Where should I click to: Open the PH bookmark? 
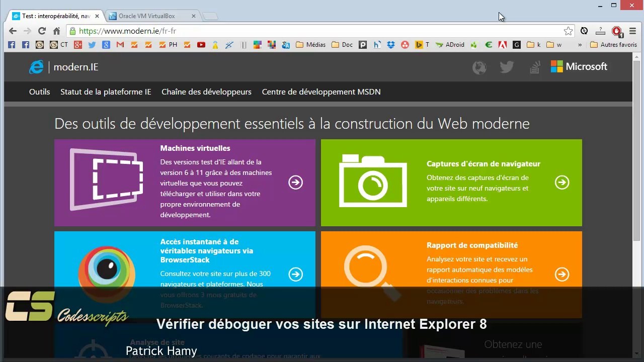click(x=168, y=45)
